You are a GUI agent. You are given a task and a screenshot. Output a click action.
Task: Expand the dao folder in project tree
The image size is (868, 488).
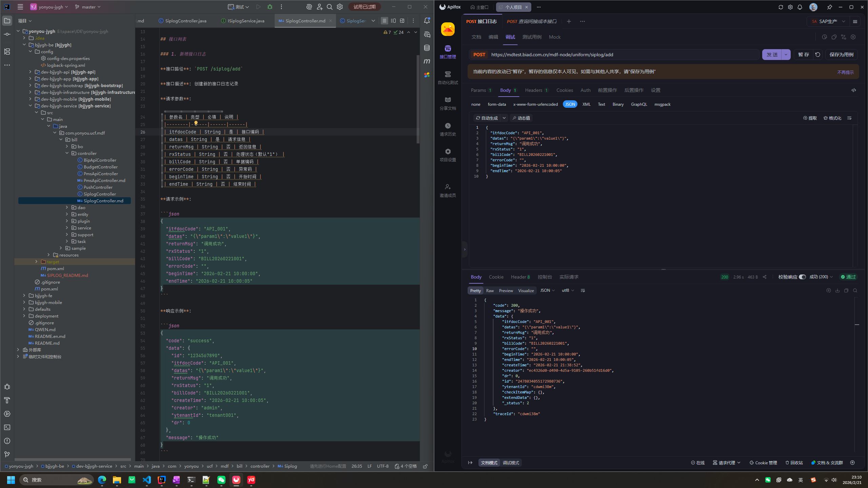coord(67,207)
